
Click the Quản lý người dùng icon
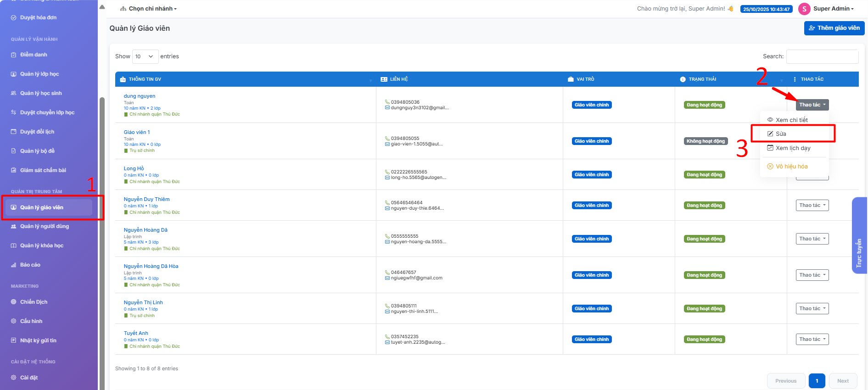click(14, 226)
